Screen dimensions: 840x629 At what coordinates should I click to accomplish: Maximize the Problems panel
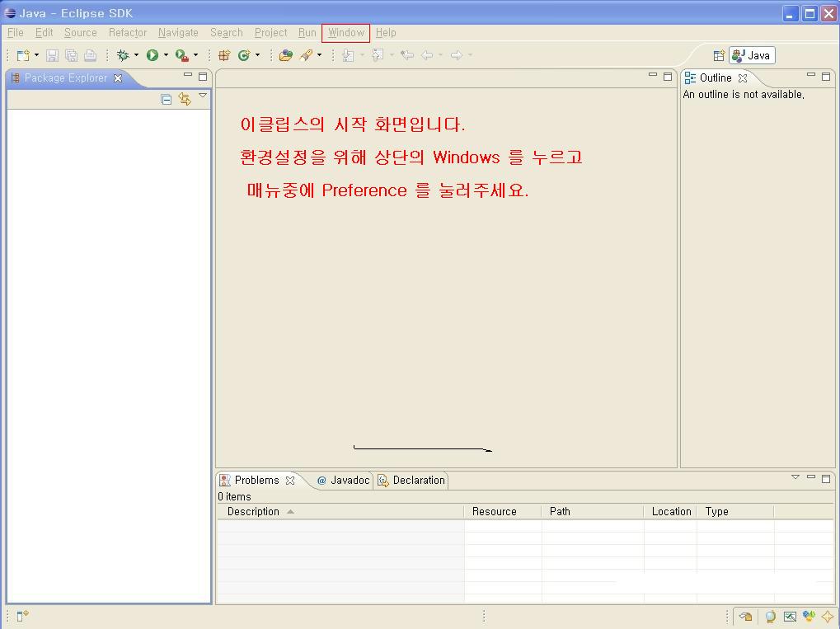click(x=826, y=478)
